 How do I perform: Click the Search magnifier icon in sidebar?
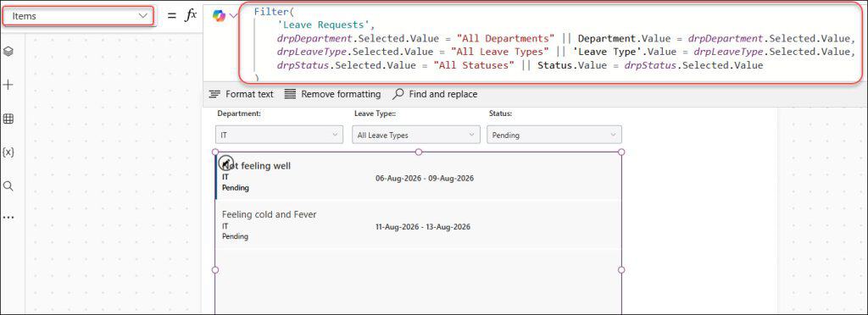pyautogui.click(x=8, y=185)
